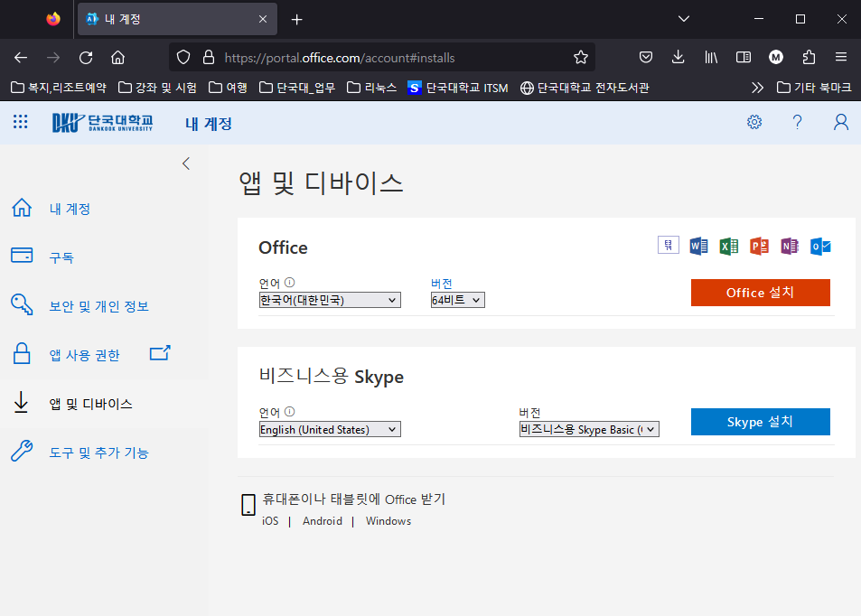The image size is (861, 616).
Task: Click the OneNote app icon
Action: click(790, 246)
